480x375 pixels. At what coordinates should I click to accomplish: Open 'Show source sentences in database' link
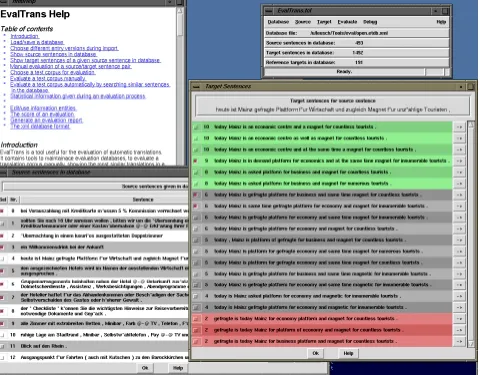tap(53, 54)
